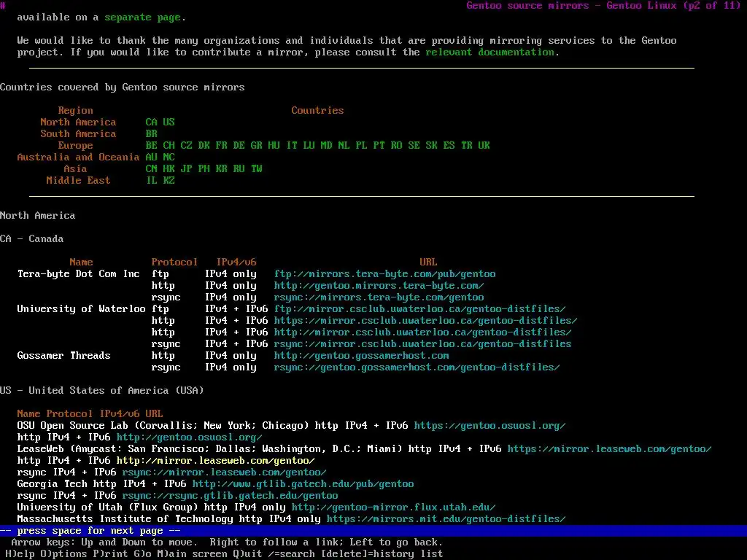Click 'press space for next page' status line

(373, 531)
